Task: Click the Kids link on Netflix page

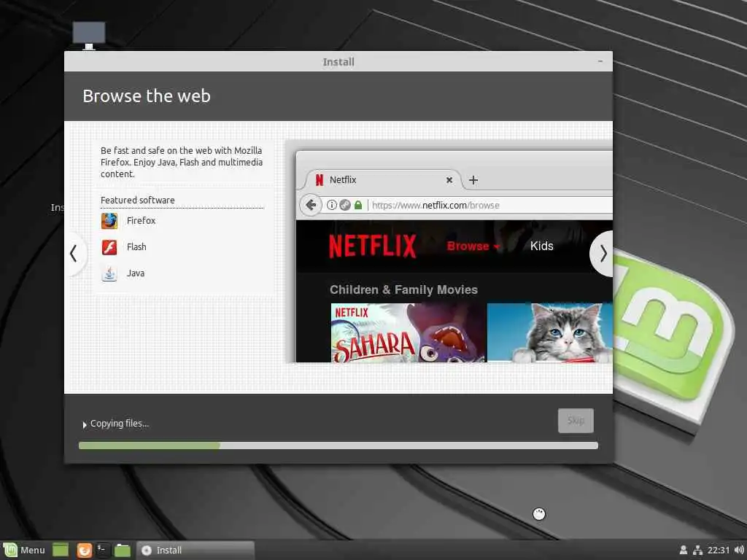Action: (542, 246)
